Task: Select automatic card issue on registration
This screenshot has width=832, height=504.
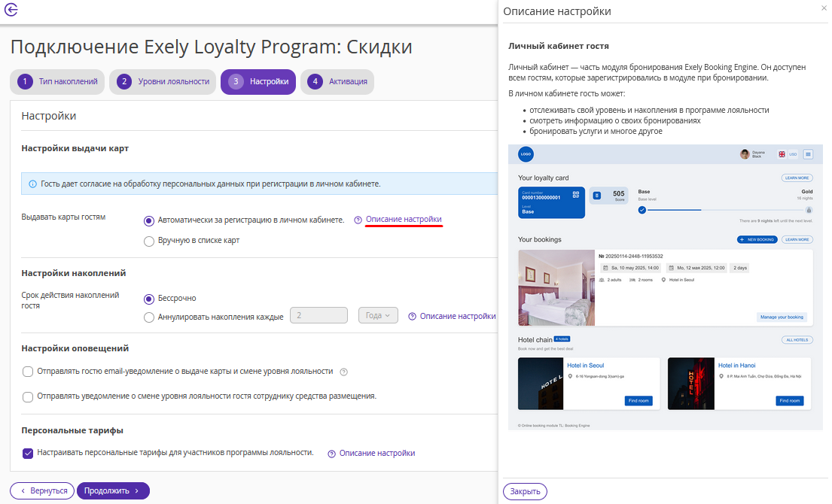Action: click(149, 220)
